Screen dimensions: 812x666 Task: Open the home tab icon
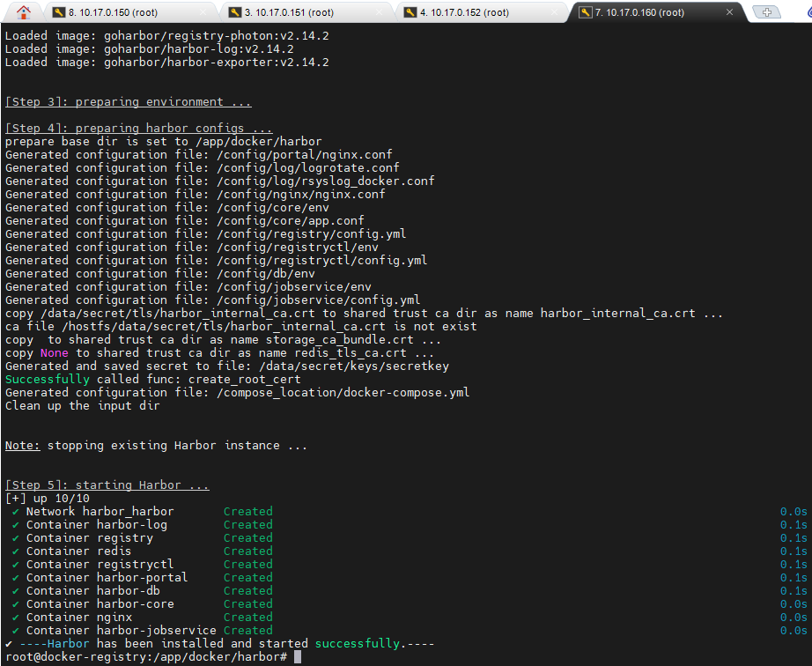(23, 12)
